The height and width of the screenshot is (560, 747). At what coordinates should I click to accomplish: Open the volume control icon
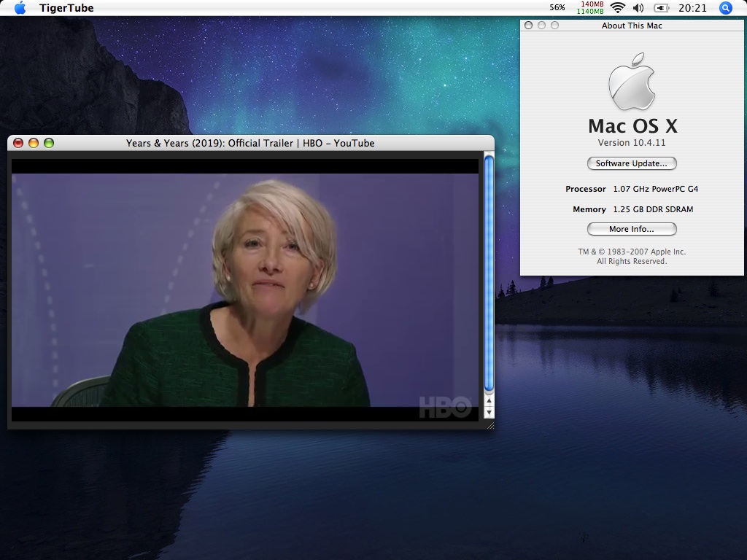pyautogui.click(x=638, y=7)
